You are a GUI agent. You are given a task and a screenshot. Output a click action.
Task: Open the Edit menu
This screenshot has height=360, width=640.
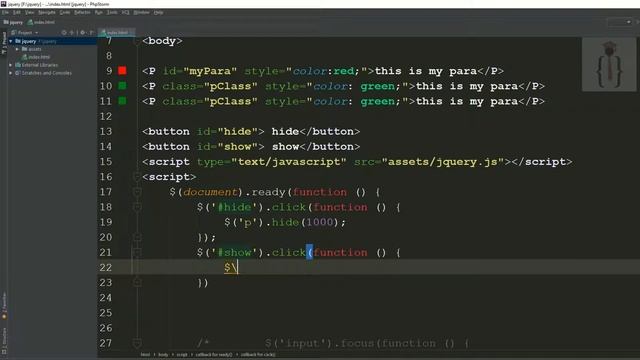pos(16,13)
